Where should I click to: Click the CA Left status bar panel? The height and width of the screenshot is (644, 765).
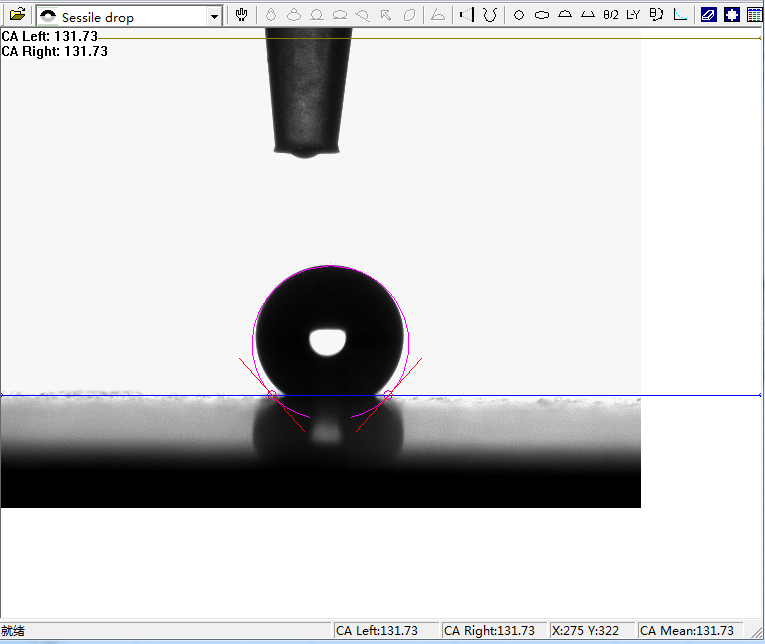pyautogui.click(x=384, y=631)
